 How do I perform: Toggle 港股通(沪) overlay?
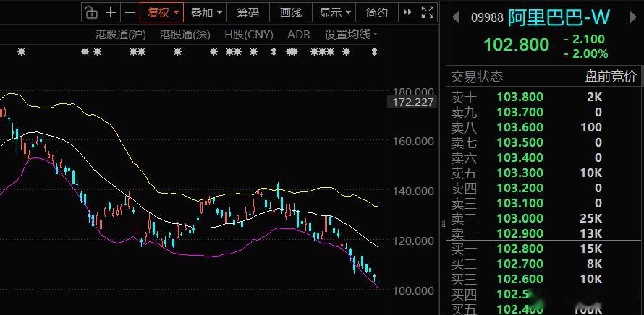pyautogui.click(x=121, y=35)
